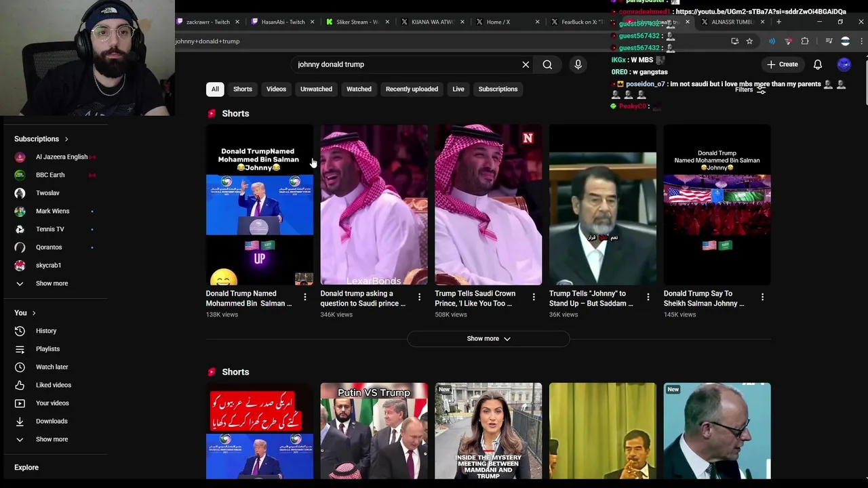Click the first Shorts shelf heading
The width and height of the screenshot is (868, 488).
click(235, 114)
